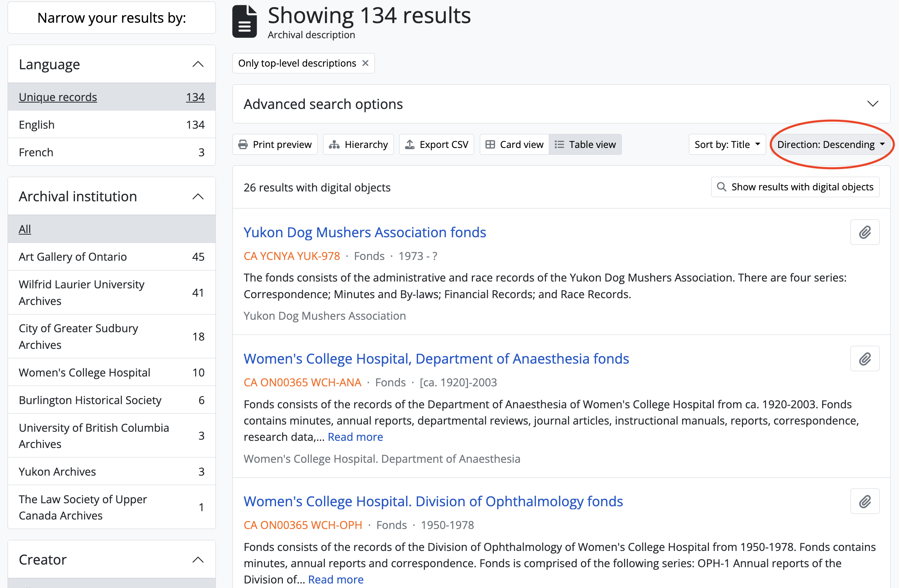
Task: Open the Direction Descending dropdown
Action: click(x=830, y=145)
